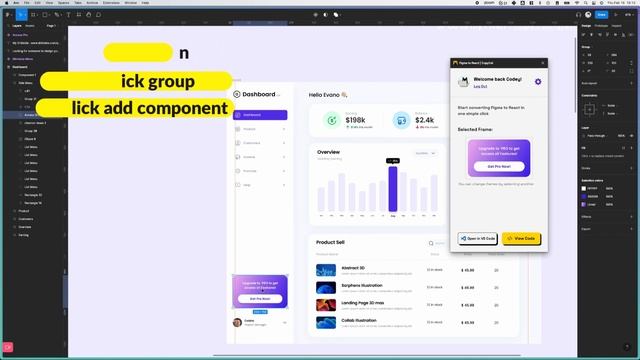Expand the Product sidebar menu chevron
640x360 pixels.
(284, 129)
